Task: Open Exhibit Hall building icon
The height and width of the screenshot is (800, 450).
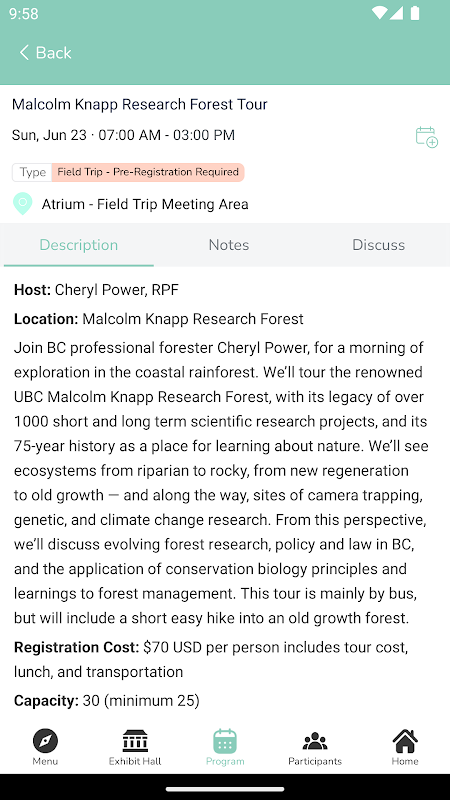Action: tap(135, 741)
